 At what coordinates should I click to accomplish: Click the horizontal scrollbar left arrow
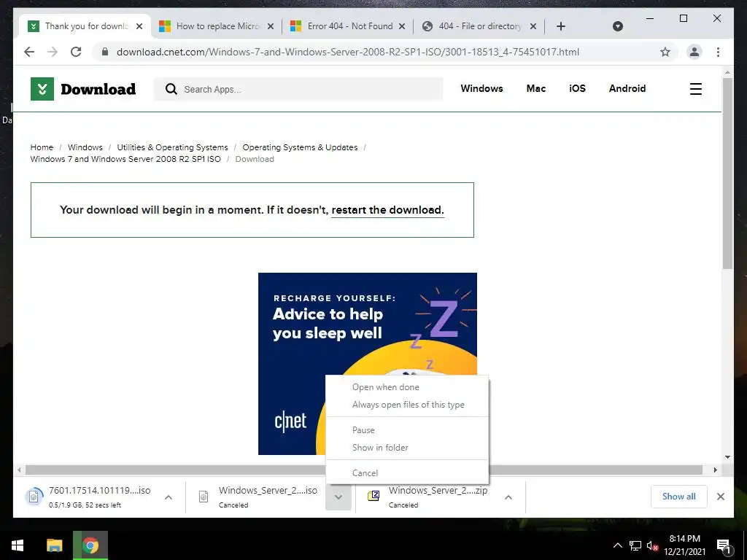coord(19,470)
